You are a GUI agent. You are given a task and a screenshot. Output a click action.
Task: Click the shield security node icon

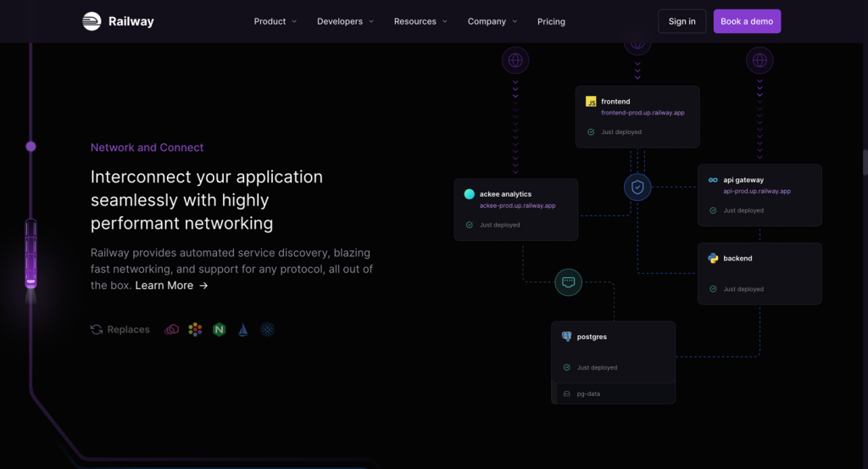click(637, 187)
